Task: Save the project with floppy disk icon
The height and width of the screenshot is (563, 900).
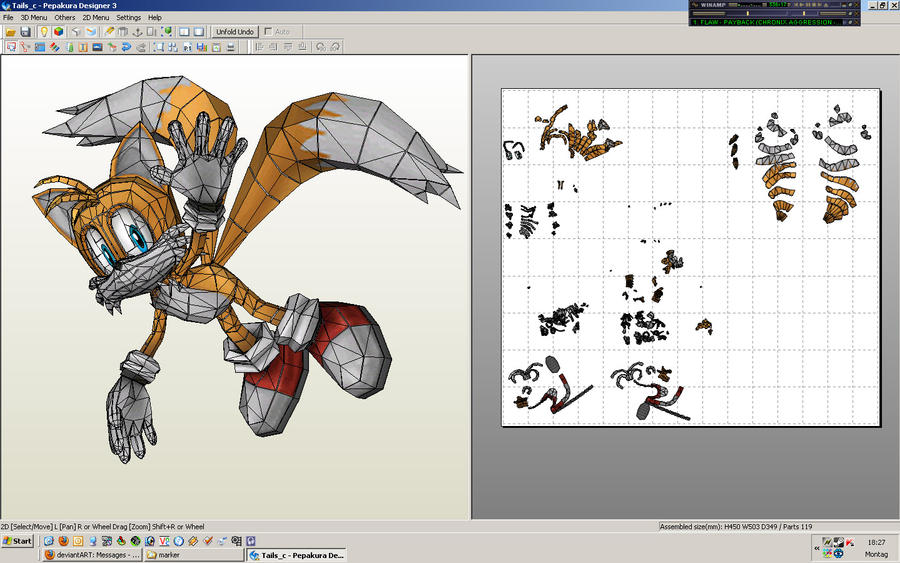Action: click(25, 32)
